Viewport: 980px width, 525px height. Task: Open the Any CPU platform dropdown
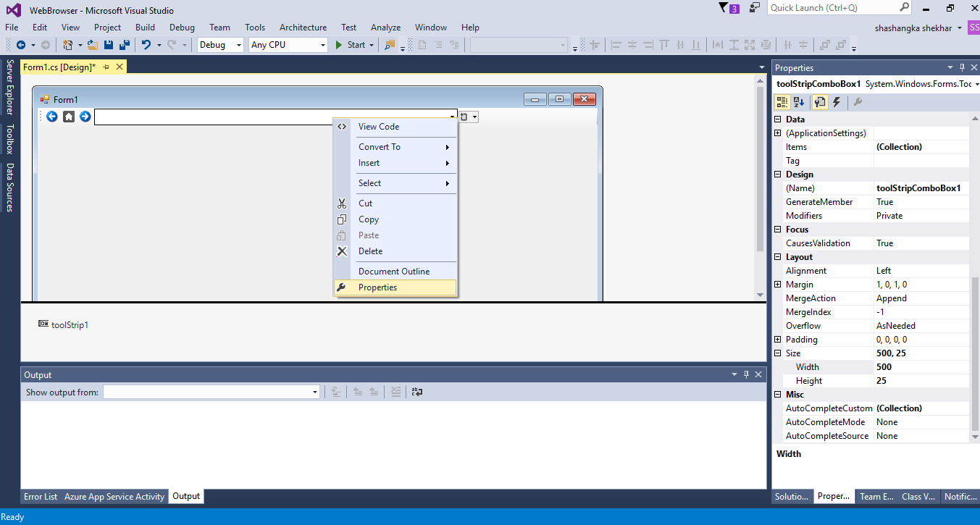(x=323, y=45)
